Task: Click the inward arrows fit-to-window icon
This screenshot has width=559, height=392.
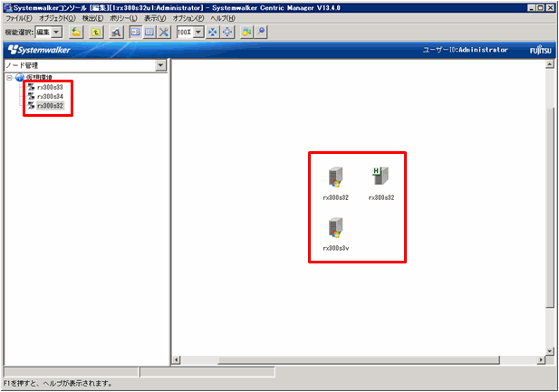Action: coord(213,32)
